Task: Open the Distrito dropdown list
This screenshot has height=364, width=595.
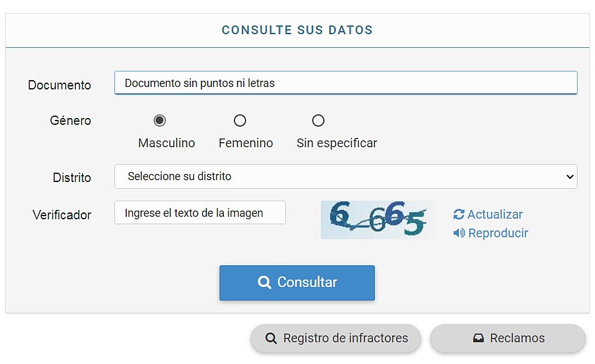Action: [x=345, y=176]
